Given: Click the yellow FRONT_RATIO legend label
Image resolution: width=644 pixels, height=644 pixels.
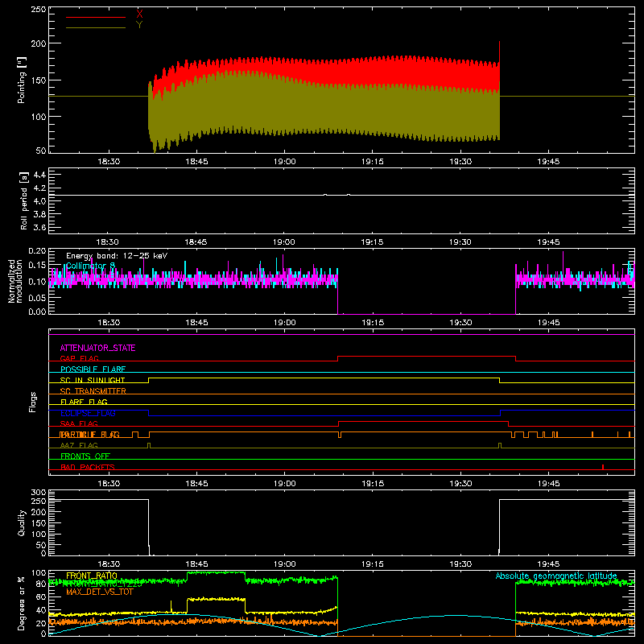Looking at the screenshot, I should pos(92,576).
